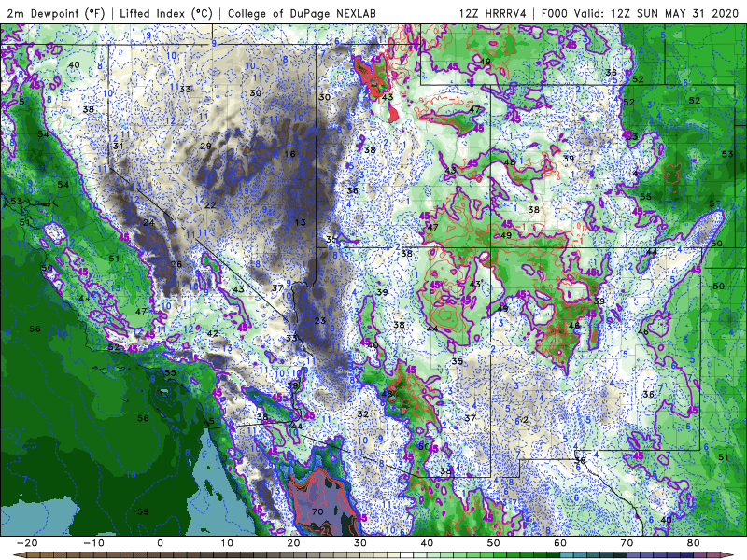Image resolution: width=747 pixels, height=560 pixels.
Task: Click the black dewpoint value "42" on the map
Action: (213, 334)
